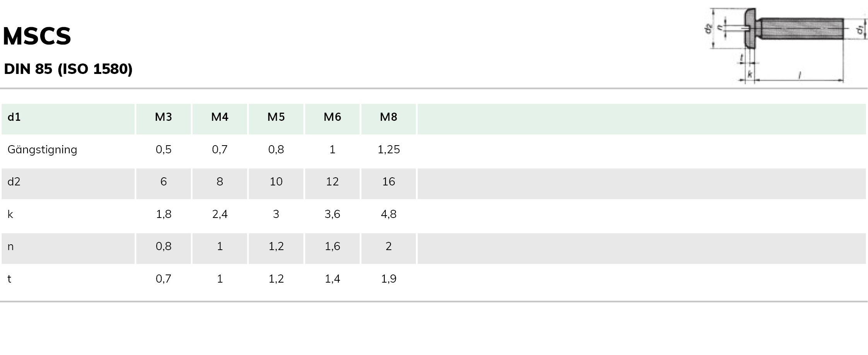Select the d2 row label
Screen dimensions: 868x355
pos(14,182)
